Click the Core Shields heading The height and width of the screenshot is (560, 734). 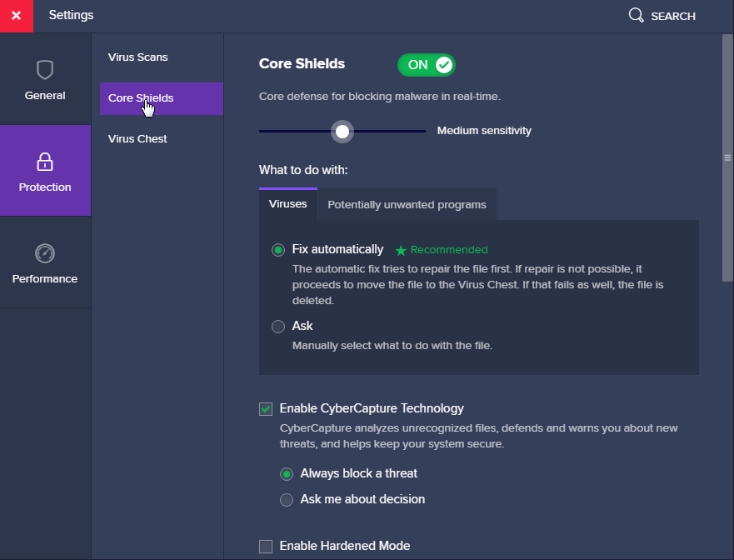(x=302, y=63)
